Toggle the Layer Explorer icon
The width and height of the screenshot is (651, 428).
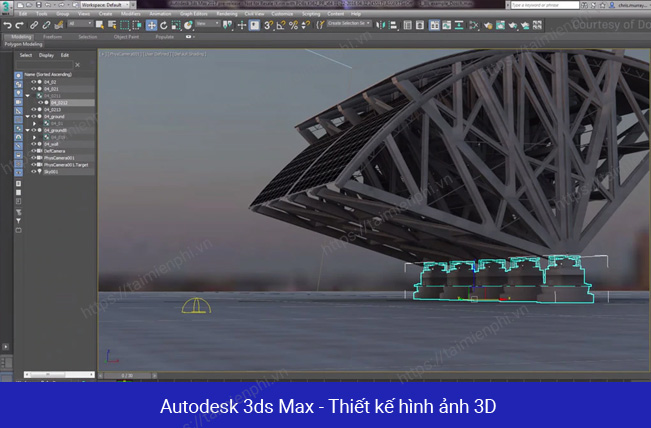point(420,25)
